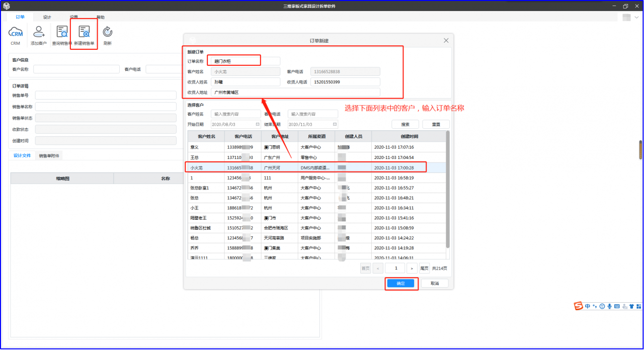Open the CRM cloud icon
The image size is (644, 350).
[x=16, y=32]
